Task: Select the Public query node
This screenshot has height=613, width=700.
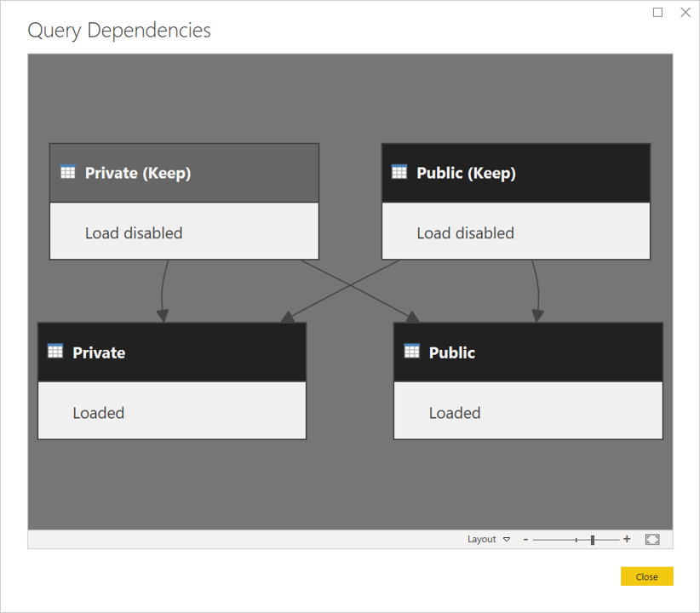Action: 528,352
